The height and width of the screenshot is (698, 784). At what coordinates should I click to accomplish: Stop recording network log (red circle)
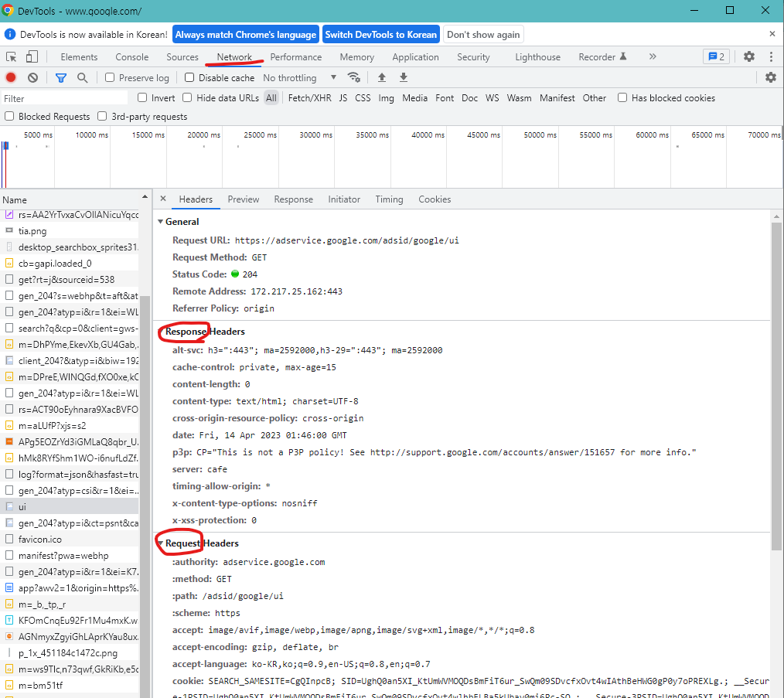coord(11,77)
